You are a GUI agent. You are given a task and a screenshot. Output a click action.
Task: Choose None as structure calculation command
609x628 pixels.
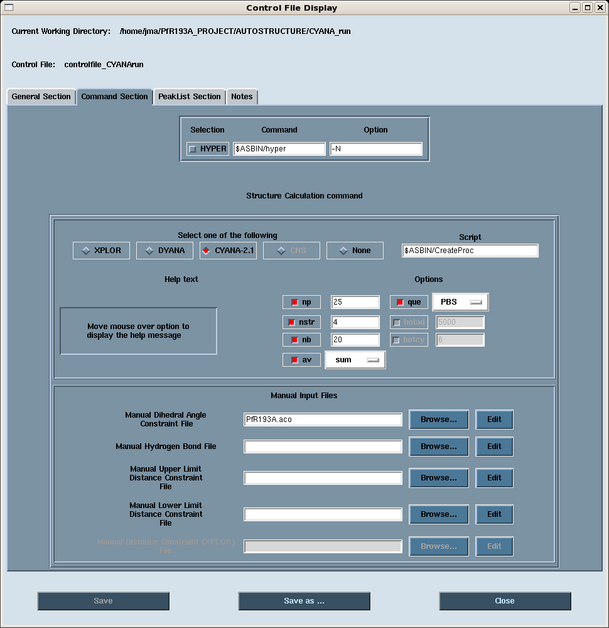coord(354,250)
